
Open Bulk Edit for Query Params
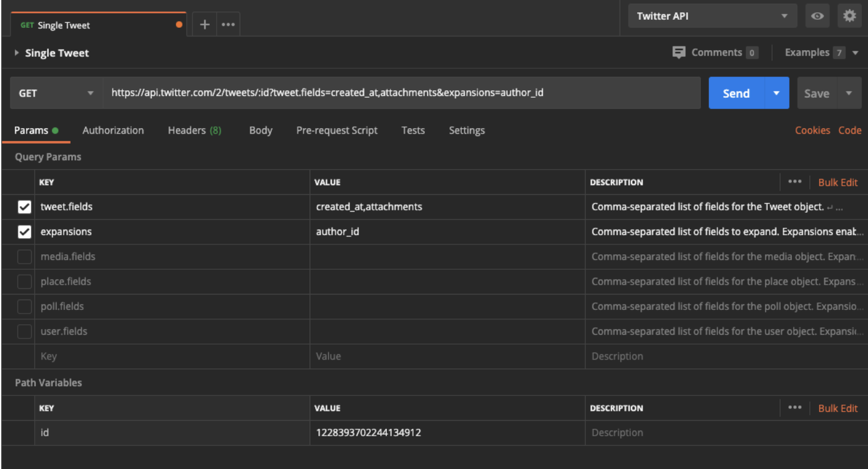click(x=838, y=181)
